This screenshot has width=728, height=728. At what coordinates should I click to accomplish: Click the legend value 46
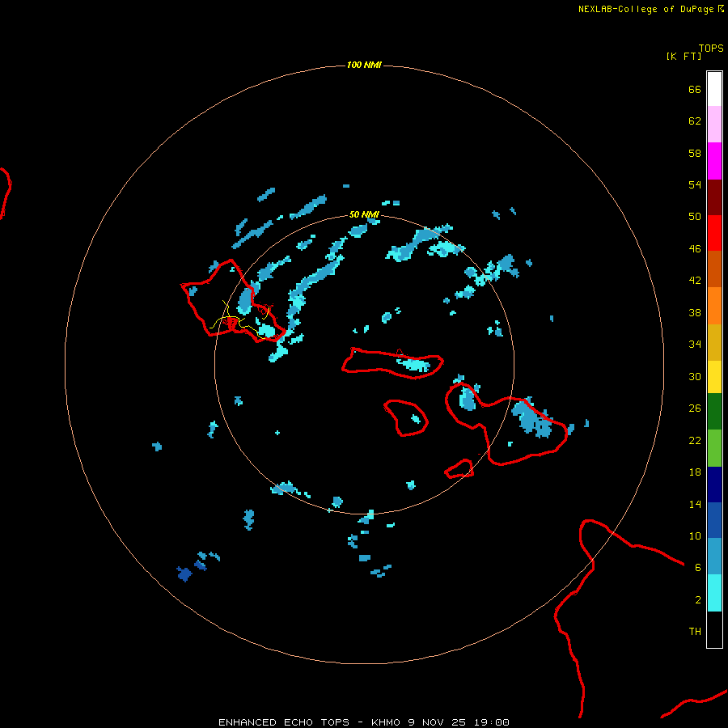pyautogui.click(x=695, y=249)
